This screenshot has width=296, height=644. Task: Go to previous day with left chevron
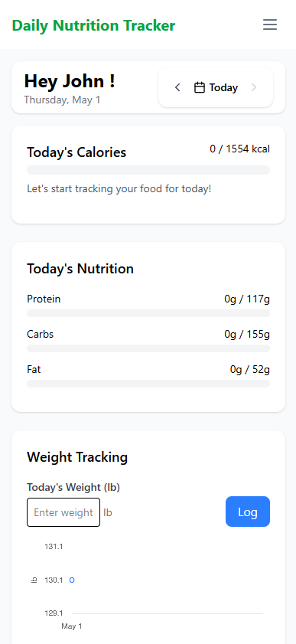[177, 87]
